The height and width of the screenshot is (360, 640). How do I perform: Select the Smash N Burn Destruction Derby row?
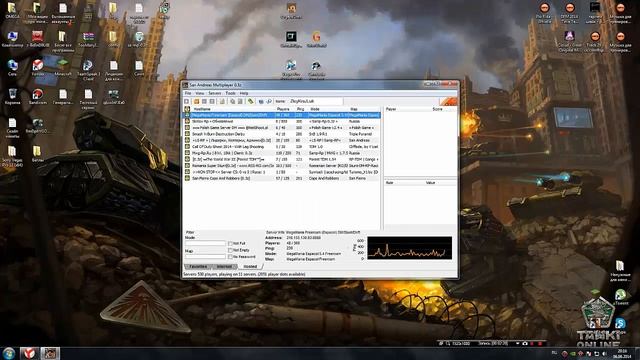282,134
